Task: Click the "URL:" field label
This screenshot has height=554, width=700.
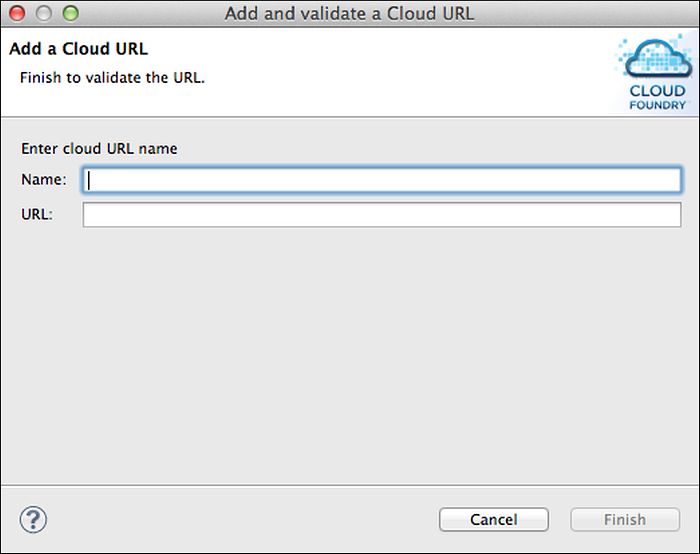Action: tap(38, 215)
